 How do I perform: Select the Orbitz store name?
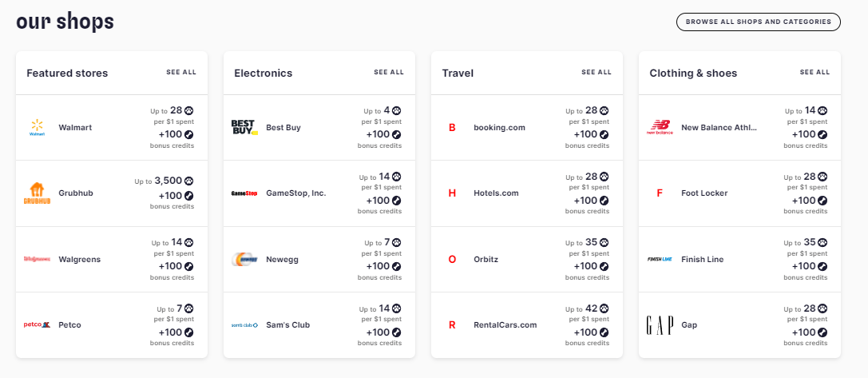click(486, 259)
